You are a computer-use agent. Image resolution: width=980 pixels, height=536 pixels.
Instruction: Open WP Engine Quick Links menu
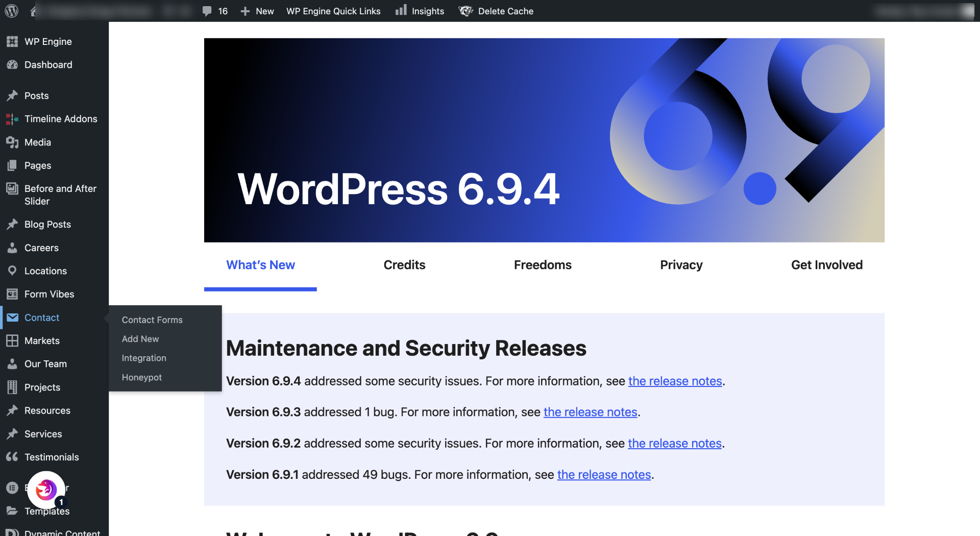click(x=333, y=11)
